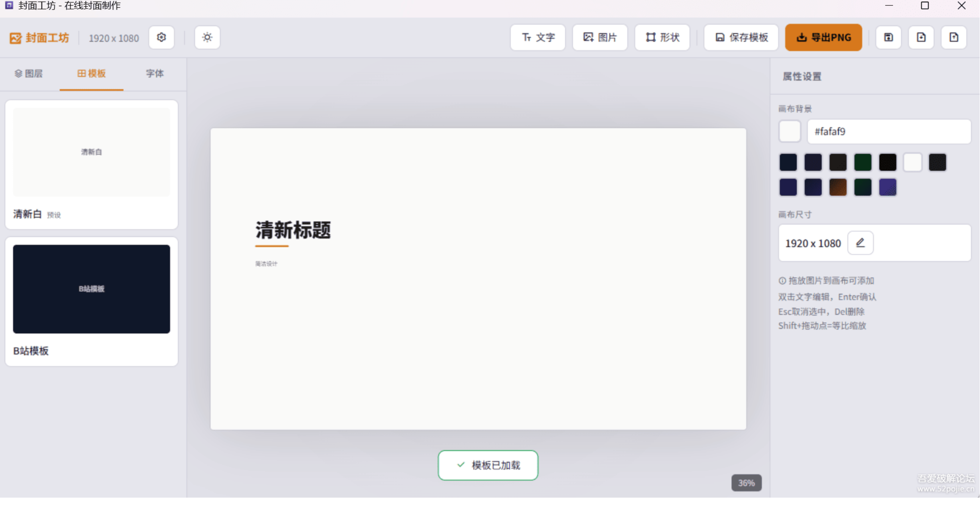Choose the pure black preset swatch

(888, 163)
